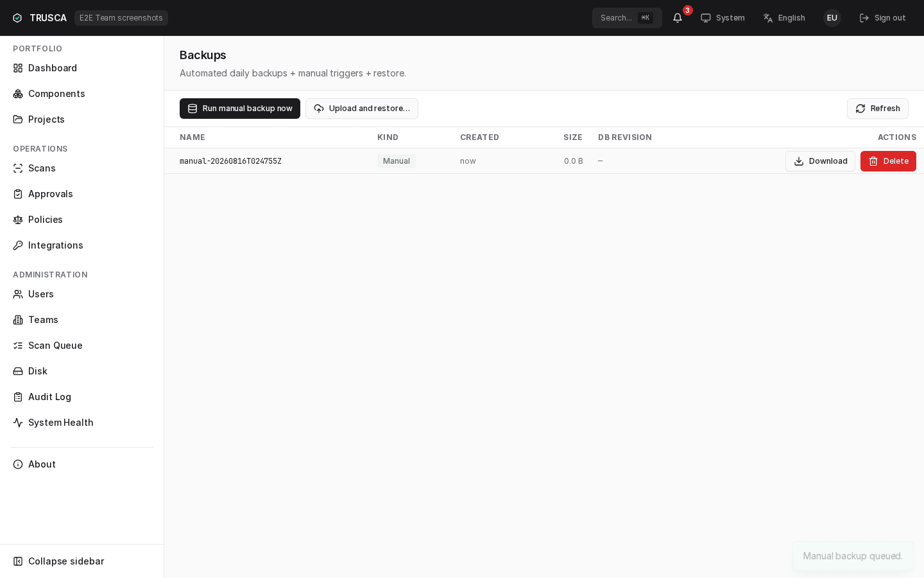Sign out of the account
This screenshot has height=578, width=924.
coord(882,18)
